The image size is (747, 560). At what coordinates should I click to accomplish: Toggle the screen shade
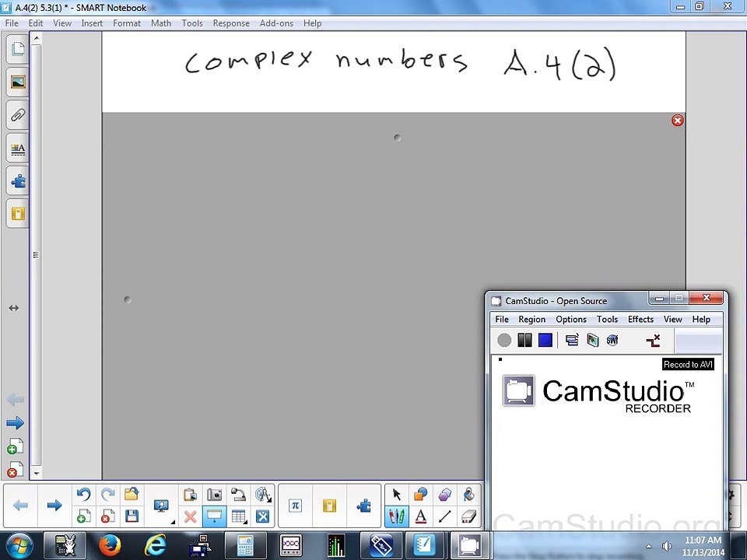pos(215,516)
